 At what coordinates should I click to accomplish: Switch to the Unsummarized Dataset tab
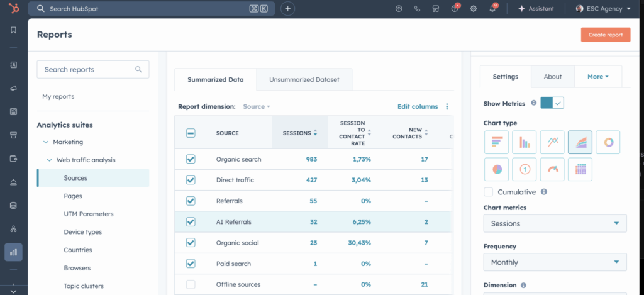pos(304,79)
